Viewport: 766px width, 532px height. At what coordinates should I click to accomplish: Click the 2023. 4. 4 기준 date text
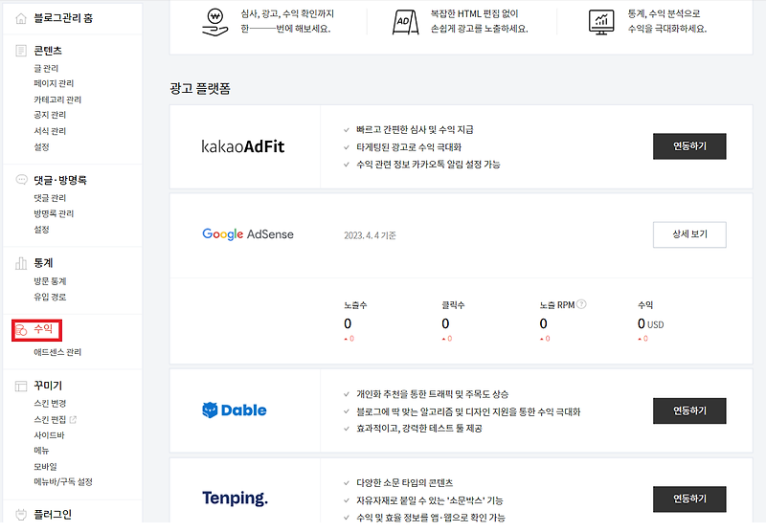click(x=370, y=235)
